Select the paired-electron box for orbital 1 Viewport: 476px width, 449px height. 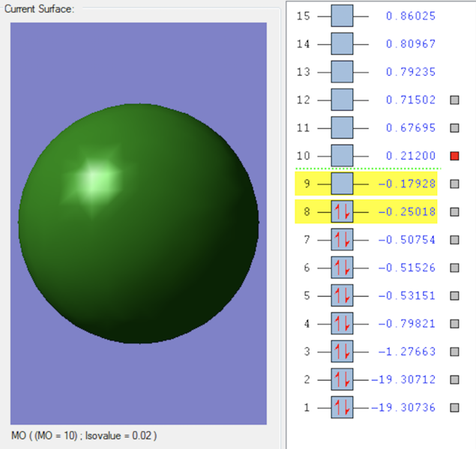click(x=342, y=407)
